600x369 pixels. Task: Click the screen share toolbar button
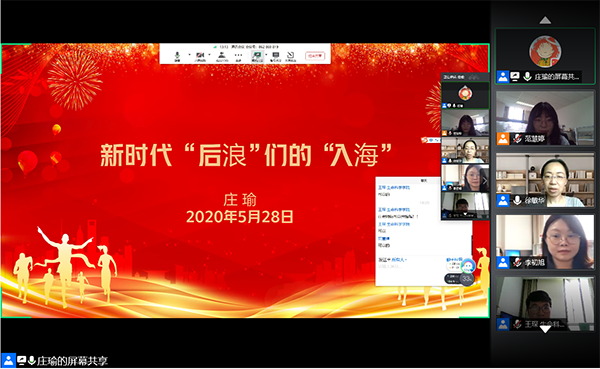pos(257,56)
